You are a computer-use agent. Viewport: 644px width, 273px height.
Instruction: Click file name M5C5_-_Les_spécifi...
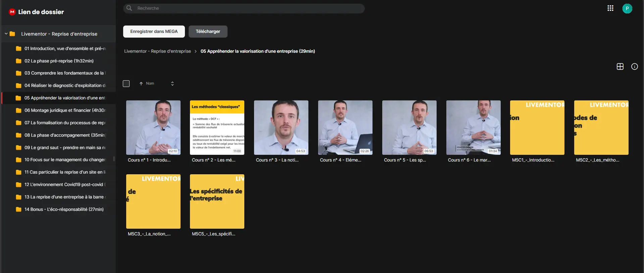(x=213, y=234)
